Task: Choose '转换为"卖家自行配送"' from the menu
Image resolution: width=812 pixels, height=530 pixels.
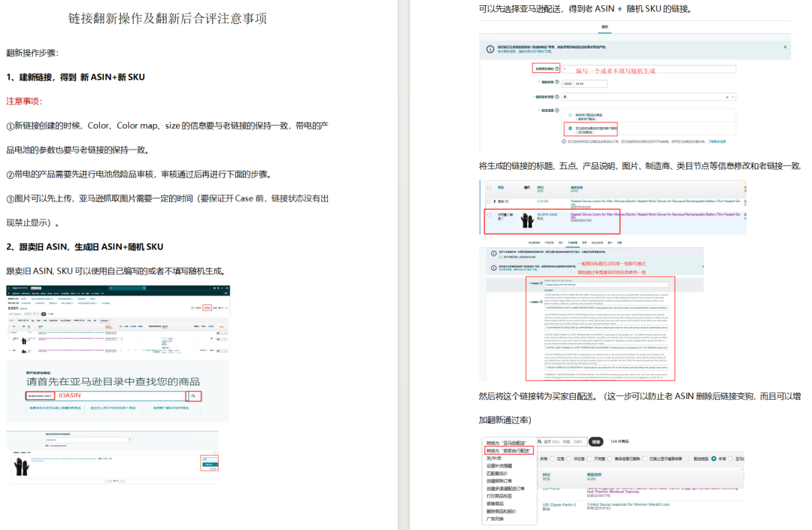Action: coord(509,450)
